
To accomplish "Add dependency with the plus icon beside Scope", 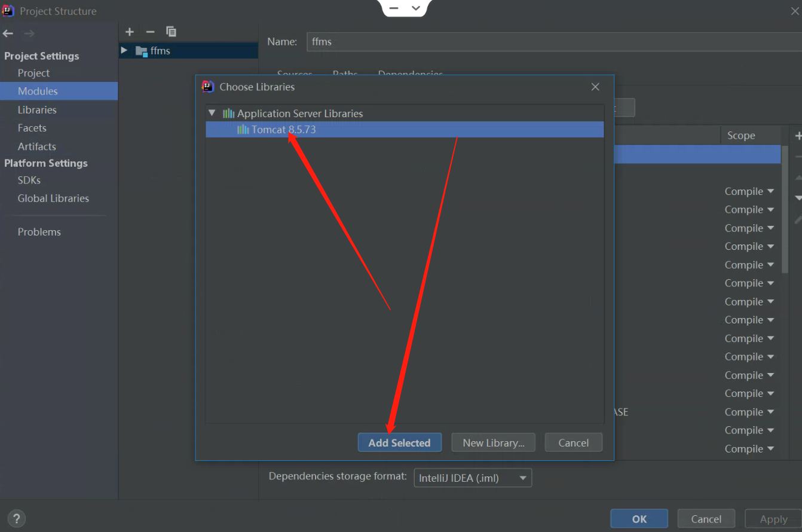I will (798, 136).
